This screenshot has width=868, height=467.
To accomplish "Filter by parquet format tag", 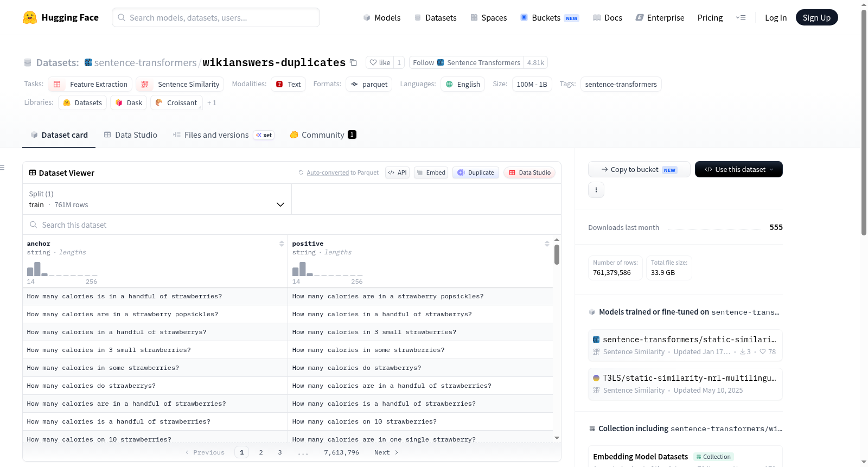I will point(369,84).
